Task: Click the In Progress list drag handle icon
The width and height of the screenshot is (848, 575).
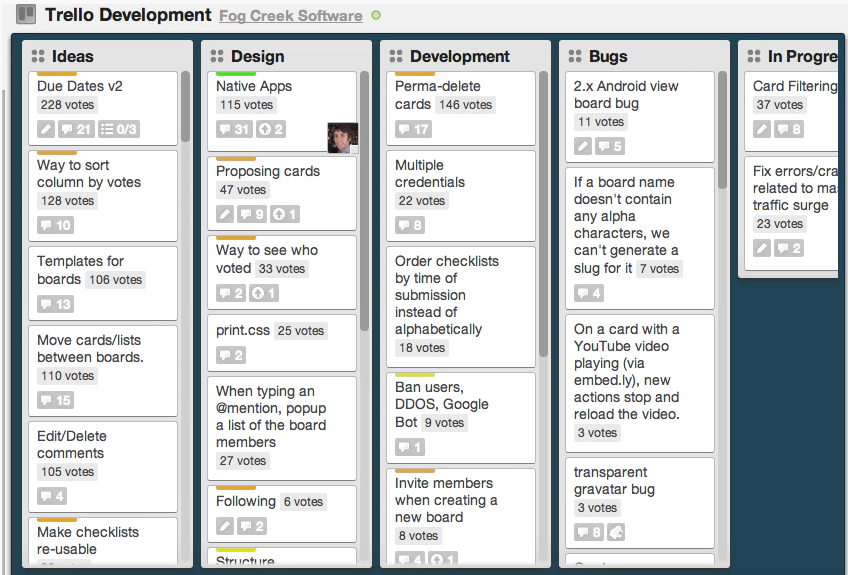Action: (754, 56)
